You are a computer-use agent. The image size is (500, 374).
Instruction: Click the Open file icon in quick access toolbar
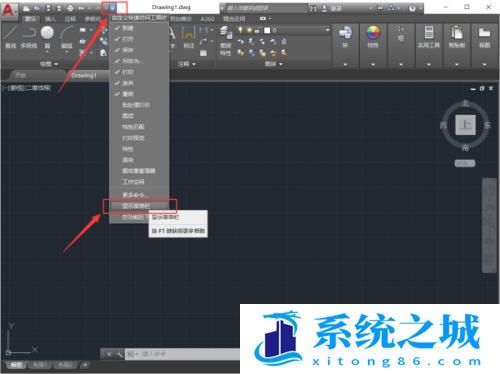click(37, 8)
